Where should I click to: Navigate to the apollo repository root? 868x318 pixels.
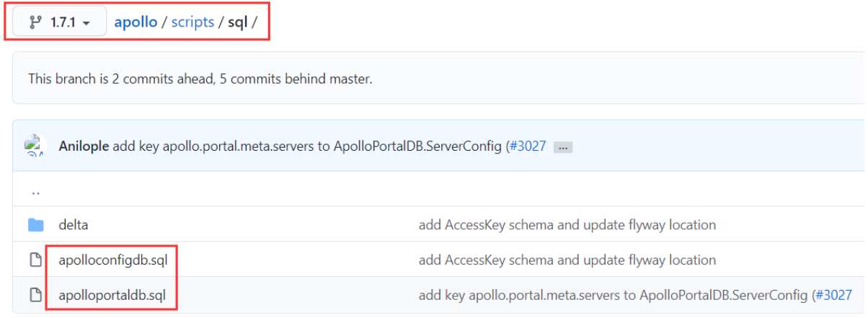pos(136,22)
